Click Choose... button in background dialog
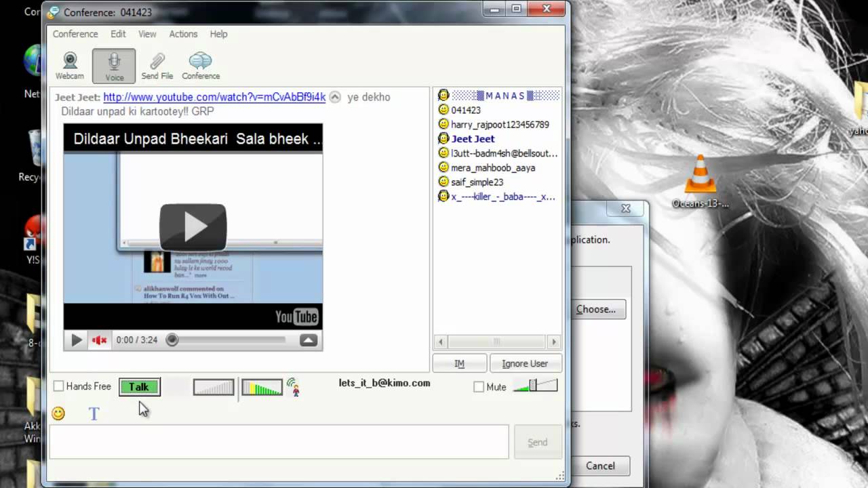The width and height of the screenshot is (868, 488). click(596, 309)
